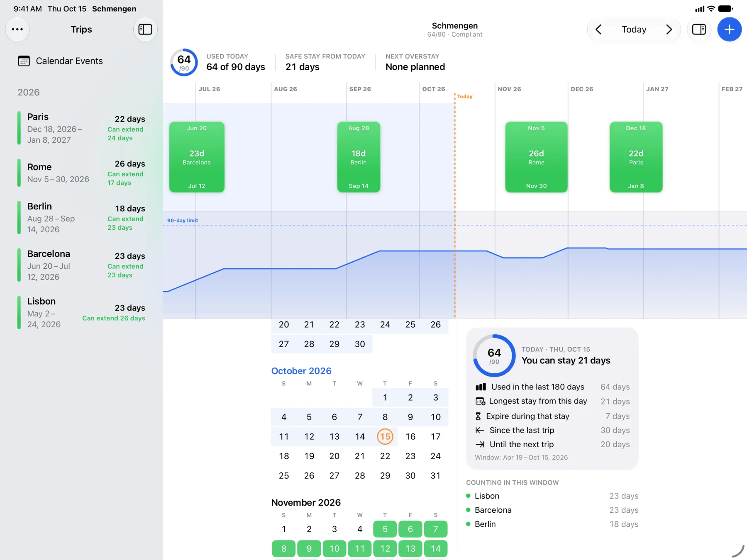Click the calendar icon beside Calendar Events
This screenshot has width=747, height=560.
click(24, 61)
